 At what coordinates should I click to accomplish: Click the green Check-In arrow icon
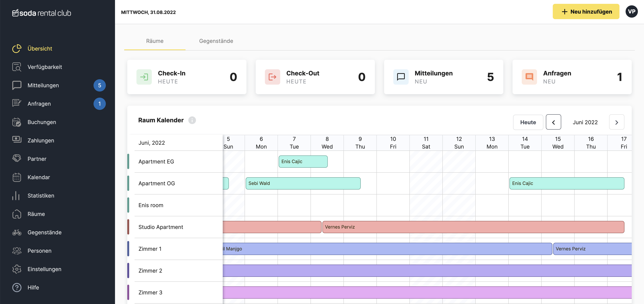144,77
